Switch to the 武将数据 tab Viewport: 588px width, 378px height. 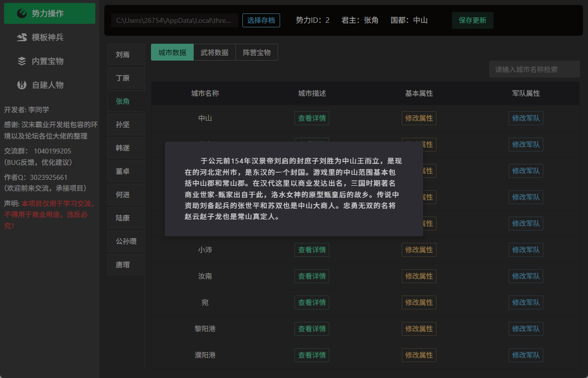[x=215, y=52]
